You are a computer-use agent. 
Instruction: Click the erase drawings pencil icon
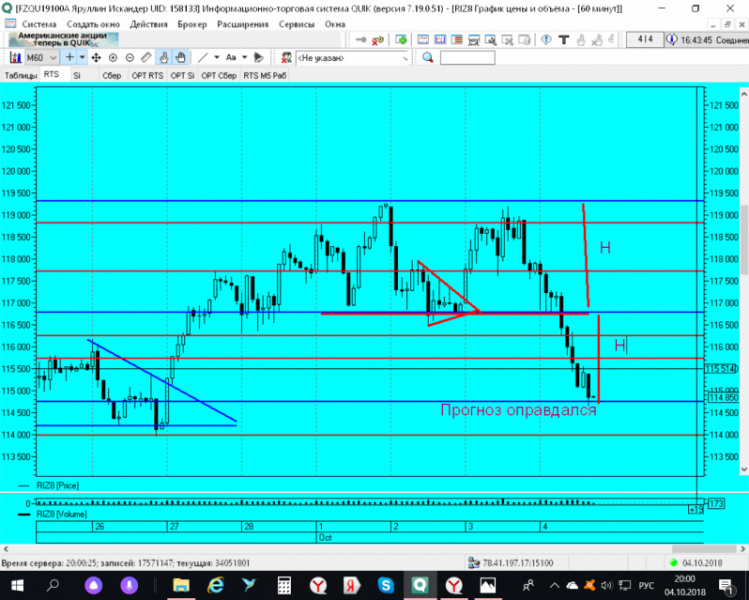258,58
